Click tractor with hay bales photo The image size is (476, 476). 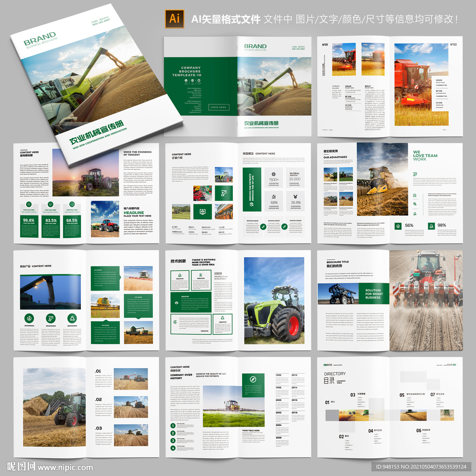pos(54,407)
